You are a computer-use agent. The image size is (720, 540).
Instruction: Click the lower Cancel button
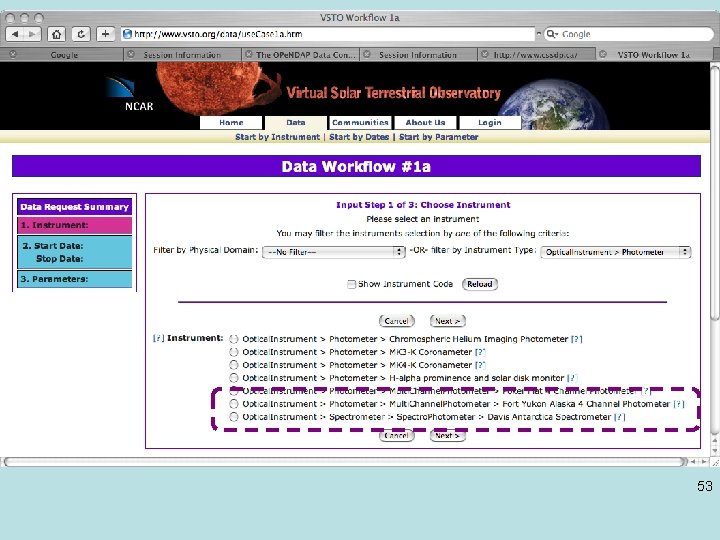(x=397, y=435)
